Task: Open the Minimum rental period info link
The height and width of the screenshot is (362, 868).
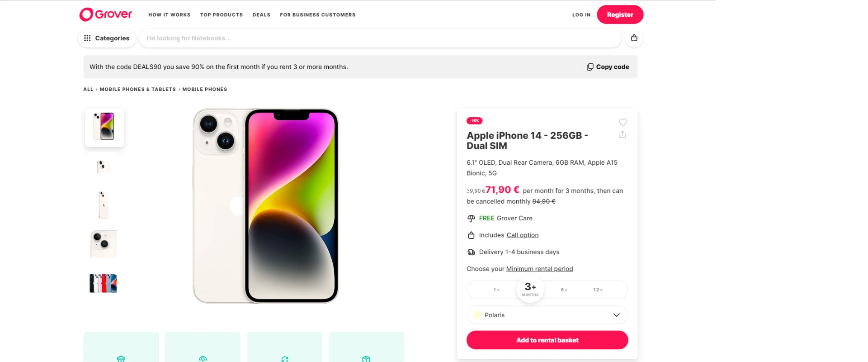Action: click(539, 269)
